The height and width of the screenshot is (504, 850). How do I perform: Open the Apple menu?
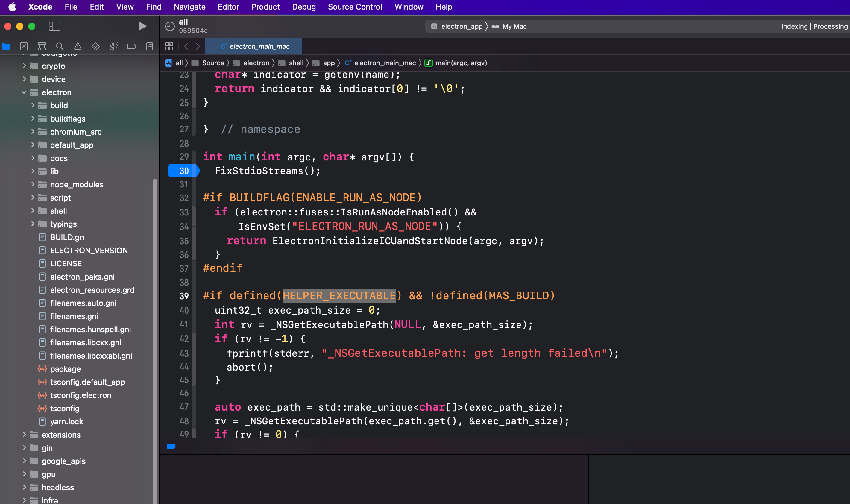12,7
